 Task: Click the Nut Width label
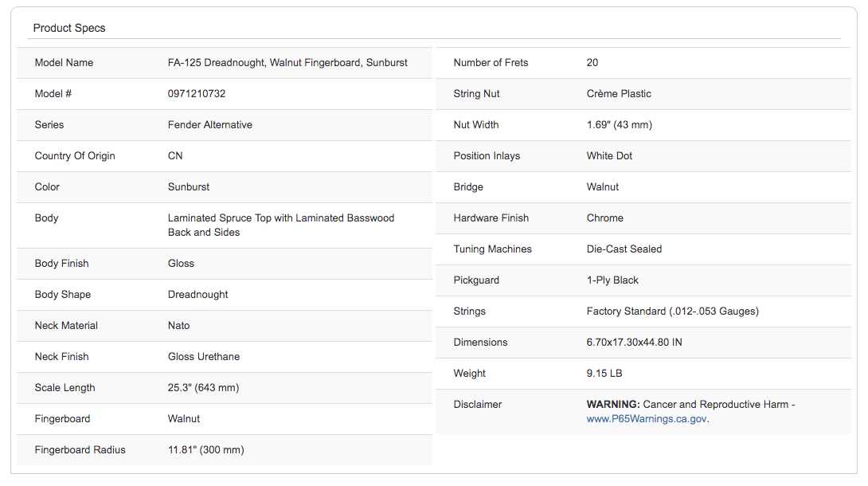pyautogui.click(x=476, y=124)
